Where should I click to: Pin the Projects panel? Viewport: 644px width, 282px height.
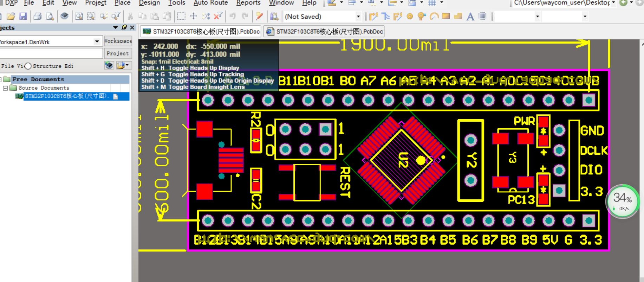coord(124,27)
